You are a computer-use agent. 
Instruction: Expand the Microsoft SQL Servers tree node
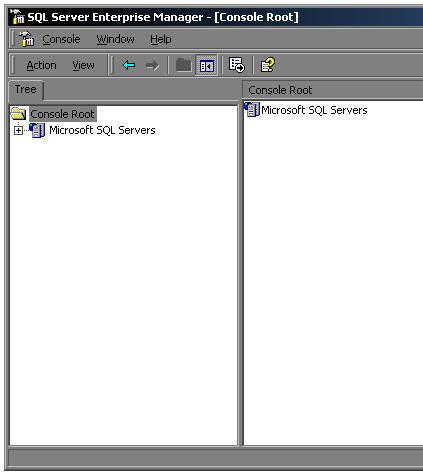[x=19, y=131]
